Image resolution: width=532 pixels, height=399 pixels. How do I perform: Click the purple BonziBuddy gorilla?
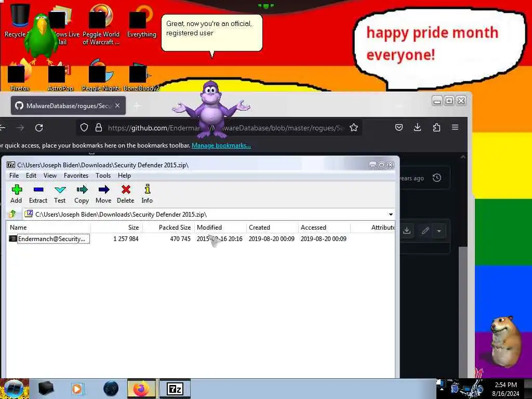[211, 109]
